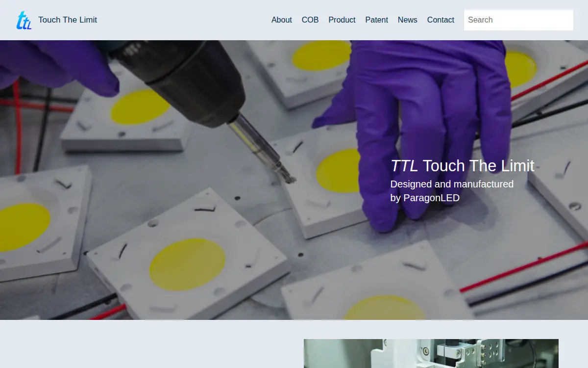Viewport: 588px width, 368px height.
Task: Select Patent in the navigation
Action: (x=376, y=20)
